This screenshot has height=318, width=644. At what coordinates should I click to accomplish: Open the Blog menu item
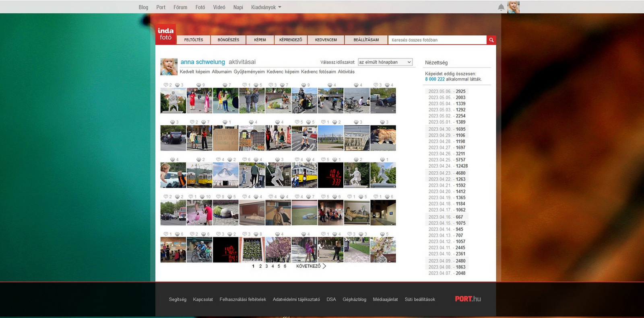pyautogui.click(x=143, y=7)
